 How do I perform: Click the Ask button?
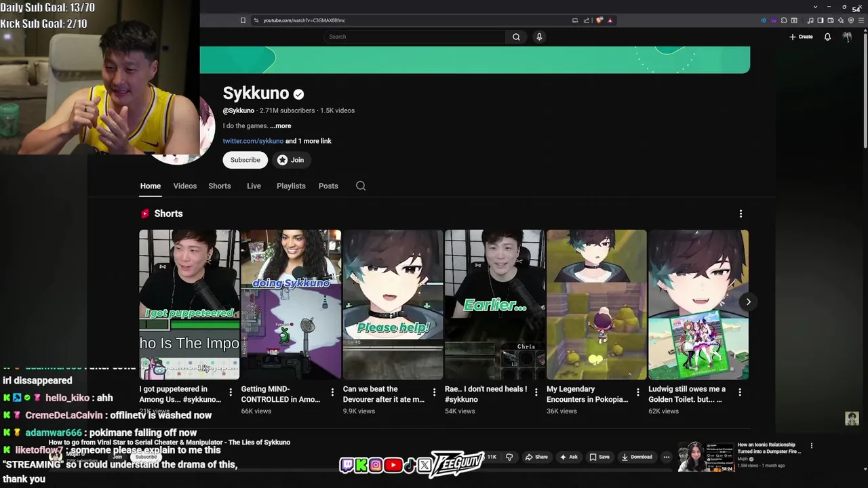click(x=568, y=457)
